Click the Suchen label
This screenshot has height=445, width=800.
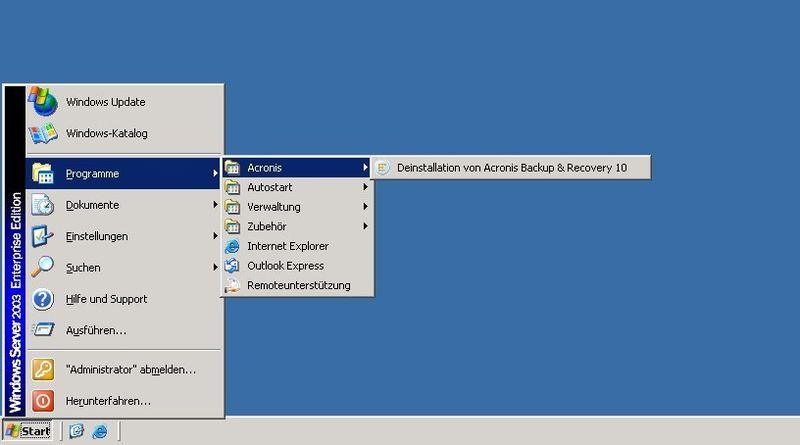tap(83, 267)
